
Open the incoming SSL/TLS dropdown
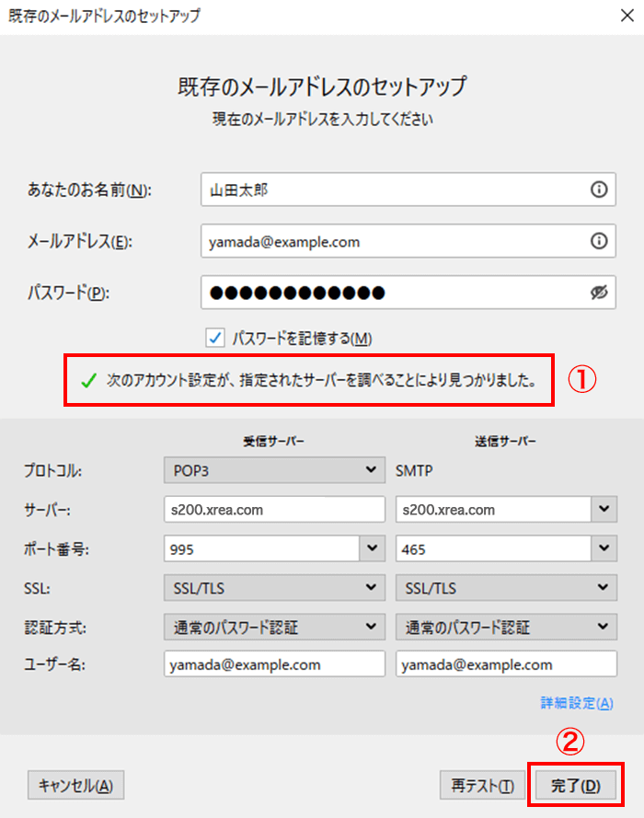[273, 588]
